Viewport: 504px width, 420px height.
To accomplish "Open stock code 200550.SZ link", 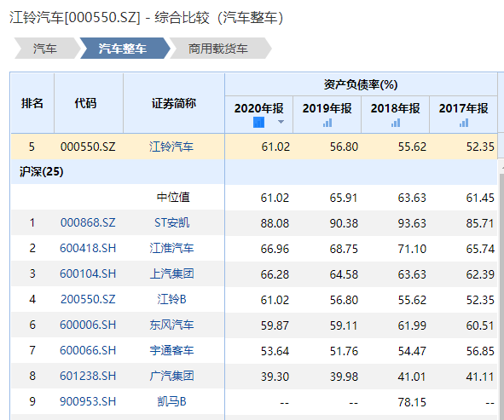I will tap(88, 299).
